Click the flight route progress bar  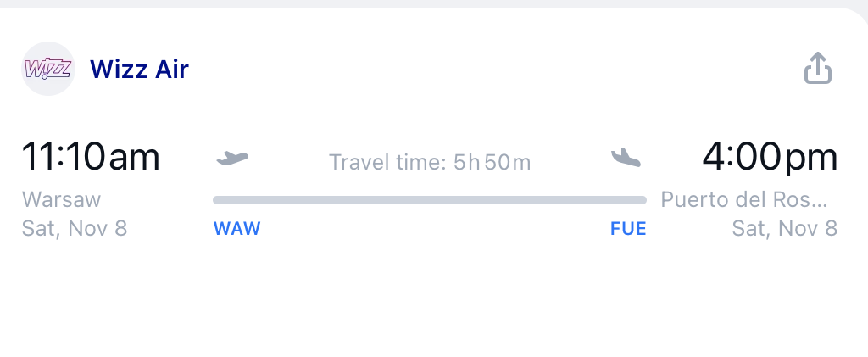click(429, 200)
